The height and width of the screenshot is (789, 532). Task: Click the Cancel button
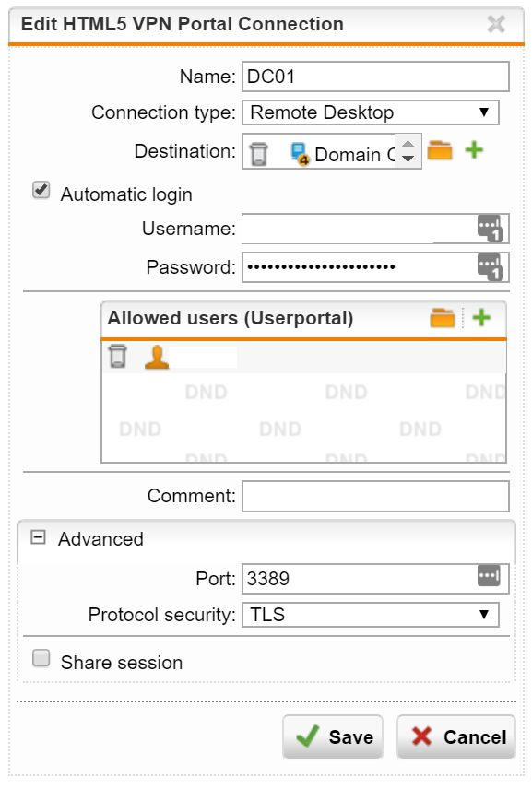456,736
